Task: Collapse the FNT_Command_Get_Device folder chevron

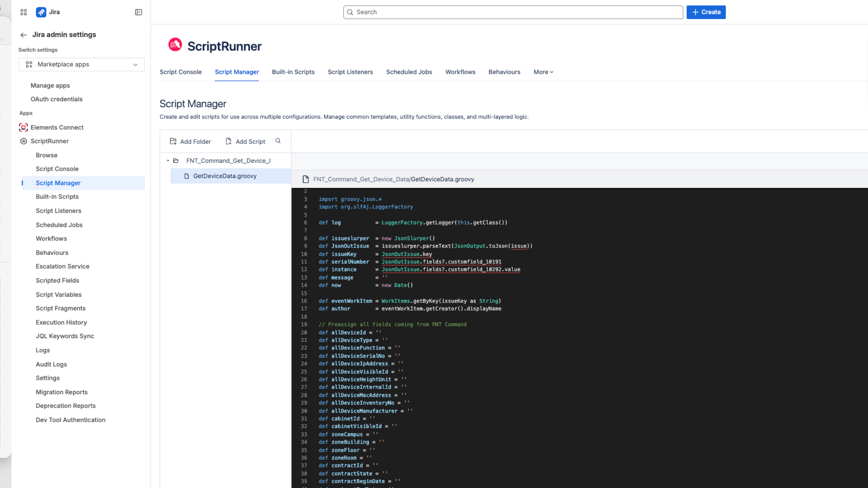Action: point(168,161)
